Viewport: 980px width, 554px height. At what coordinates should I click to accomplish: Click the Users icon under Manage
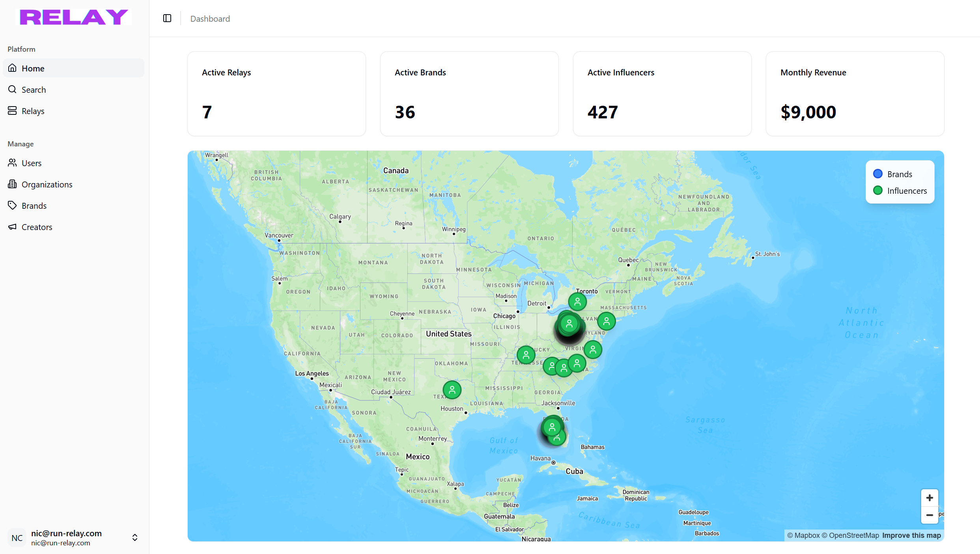pyautogui.click(x=12, y=163)
